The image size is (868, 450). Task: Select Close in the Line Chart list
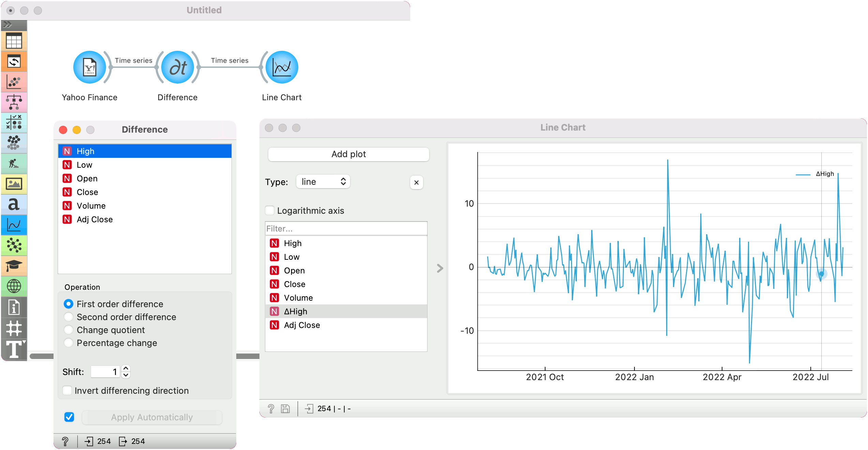(x=346, y=284)
